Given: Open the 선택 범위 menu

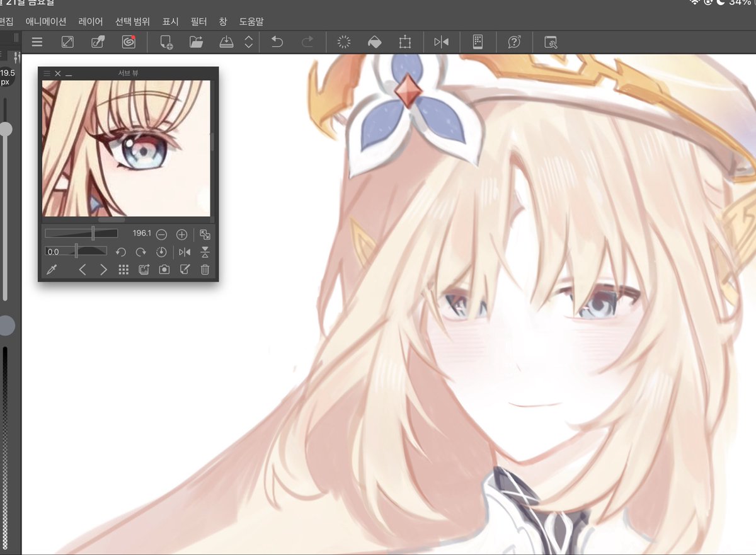Looking at the screenshot, I should [x=132, y=21].
